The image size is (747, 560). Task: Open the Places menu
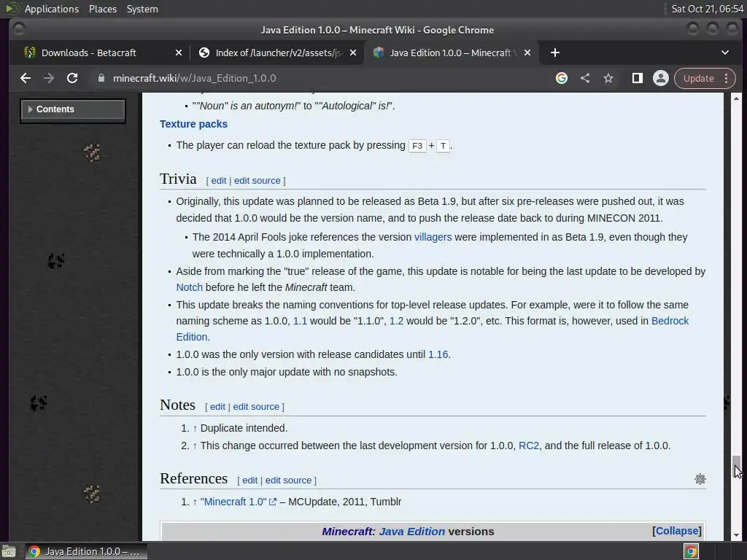[102, 9]
